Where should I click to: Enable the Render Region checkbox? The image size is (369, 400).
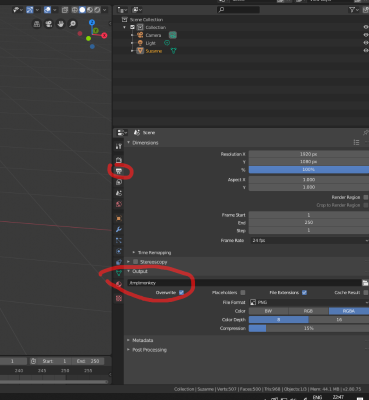[x=366, y=197]
